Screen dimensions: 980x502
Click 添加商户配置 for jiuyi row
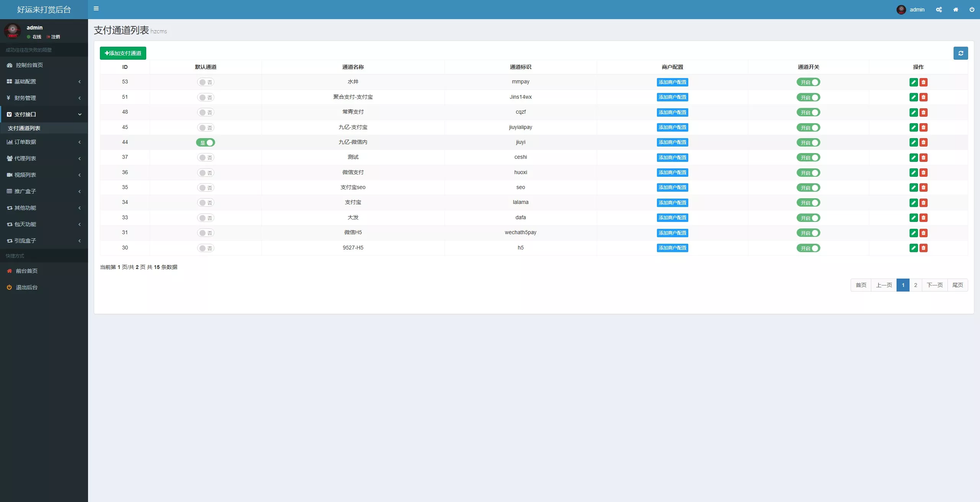point(672,142)
